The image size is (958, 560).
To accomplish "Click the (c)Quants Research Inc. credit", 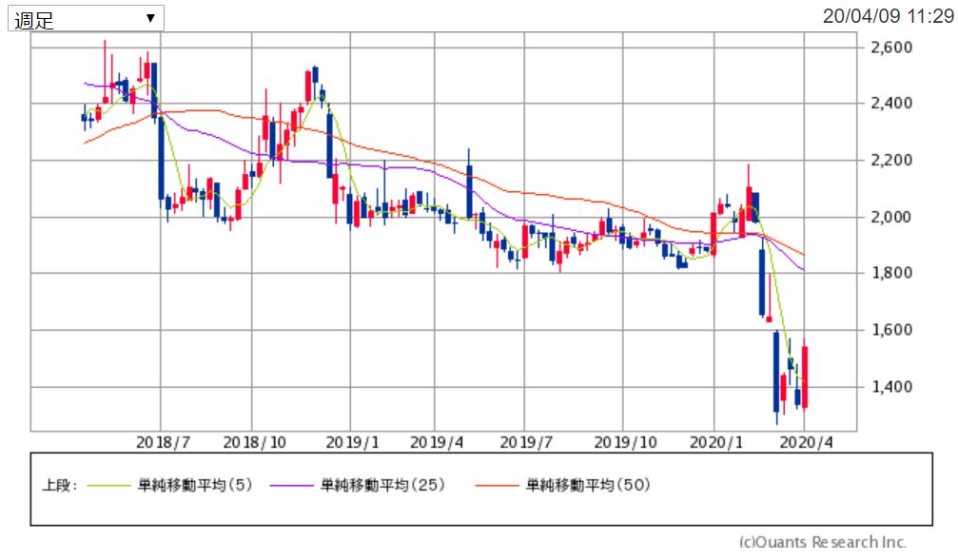I will [x=822, y=542].
